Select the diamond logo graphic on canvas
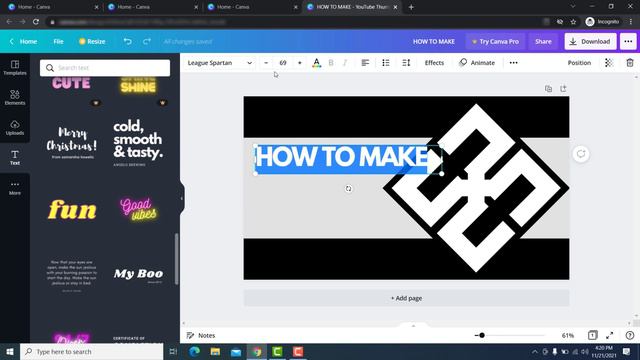640x360 pixels. coord(476,188)
